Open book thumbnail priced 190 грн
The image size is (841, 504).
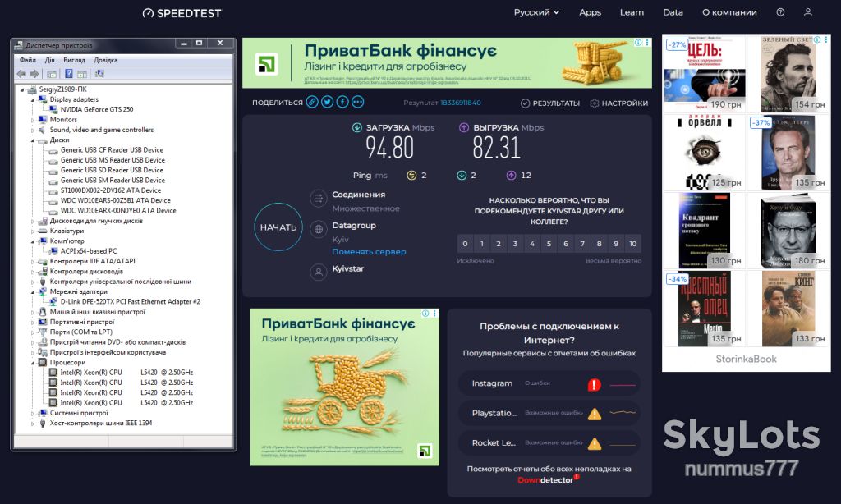pyautogui.click(x=705, y=75)
